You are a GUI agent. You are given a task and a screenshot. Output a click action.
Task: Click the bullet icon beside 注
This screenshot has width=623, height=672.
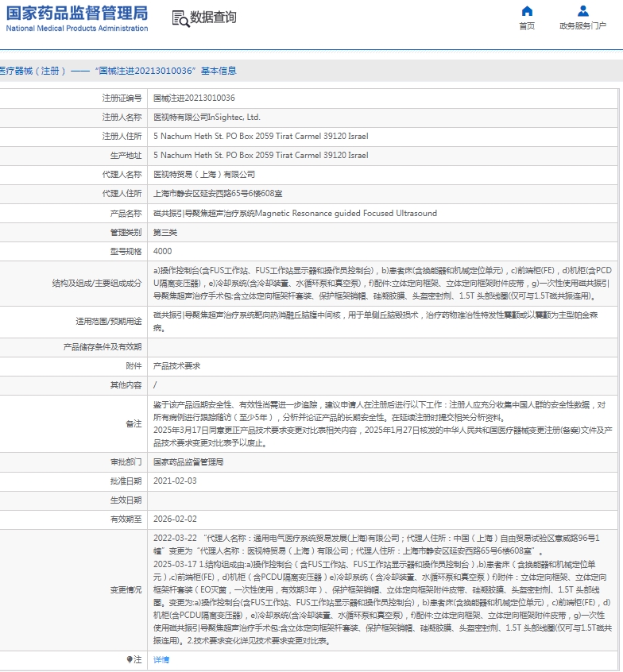click(130, 659)
